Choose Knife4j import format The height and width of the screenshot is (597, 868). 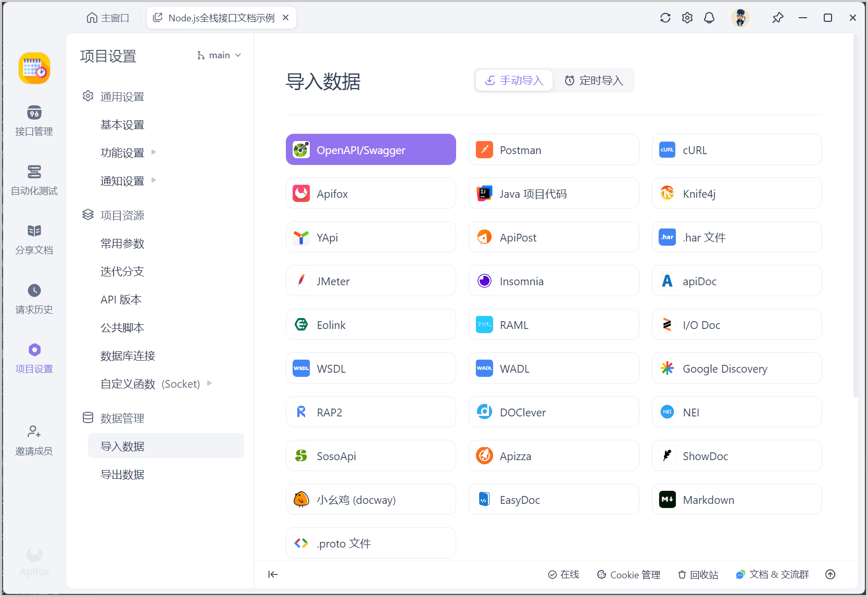tap(737, 193)
